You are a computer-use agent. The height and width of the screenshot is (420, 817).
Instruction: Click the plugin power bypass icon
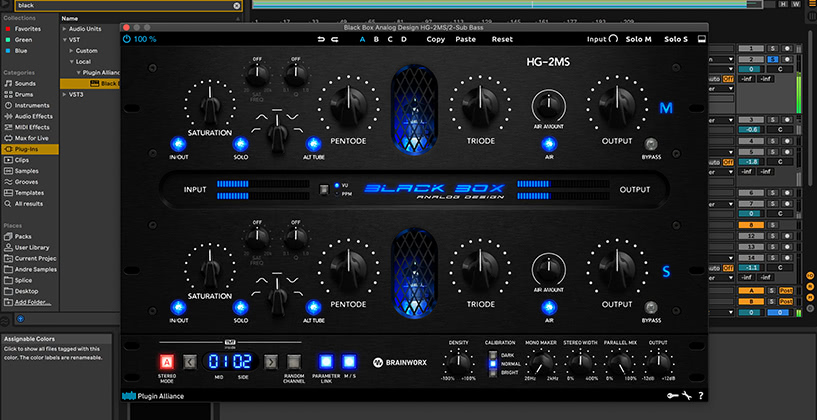(x=126, y=39)
